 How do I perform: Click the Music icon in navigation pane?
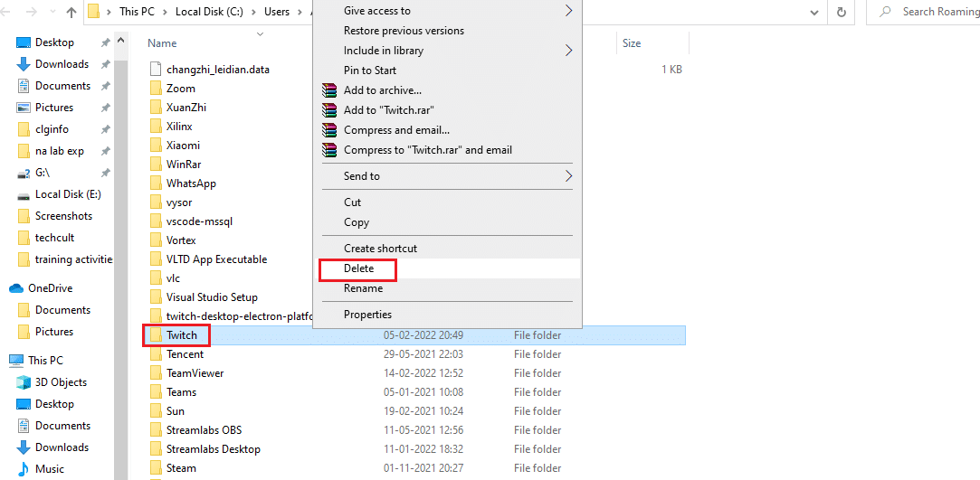pos(24,469)
